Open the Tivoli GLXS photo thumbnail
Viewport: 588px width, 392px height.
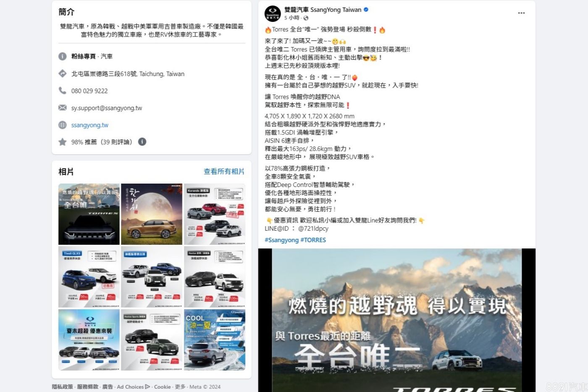click(x=89, y=277)
